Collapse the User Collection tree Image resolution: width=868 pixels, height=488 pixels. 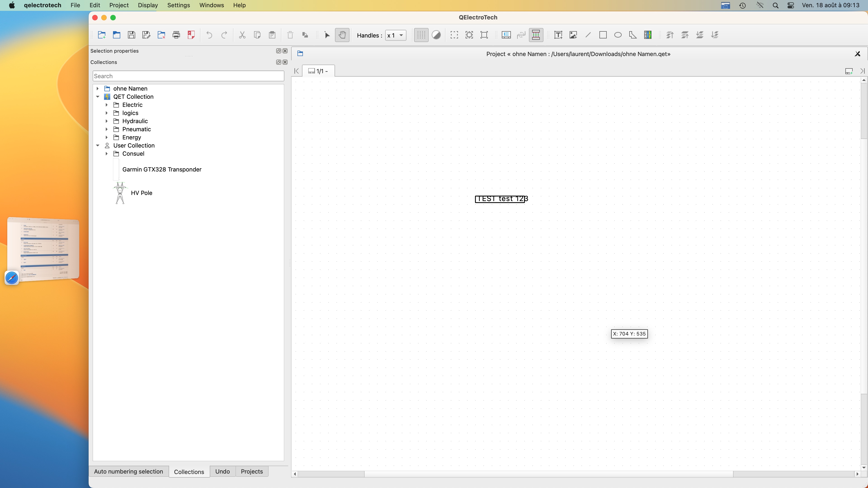coord(98,145)
